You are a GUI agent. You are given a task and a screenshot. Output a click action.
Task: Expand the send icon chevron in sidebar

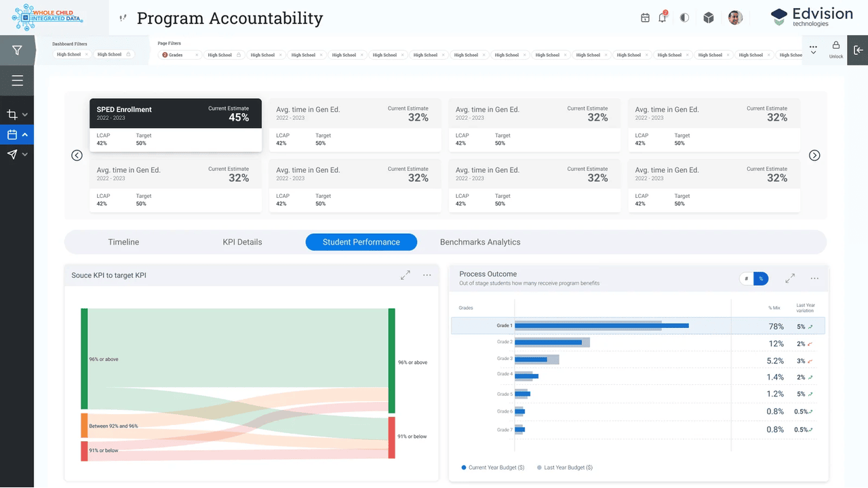(25, 155)
